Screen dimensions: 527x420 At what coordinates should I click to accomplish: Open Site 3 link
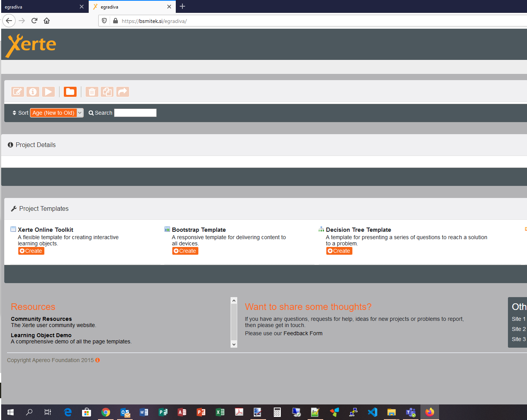click(518, 339)
